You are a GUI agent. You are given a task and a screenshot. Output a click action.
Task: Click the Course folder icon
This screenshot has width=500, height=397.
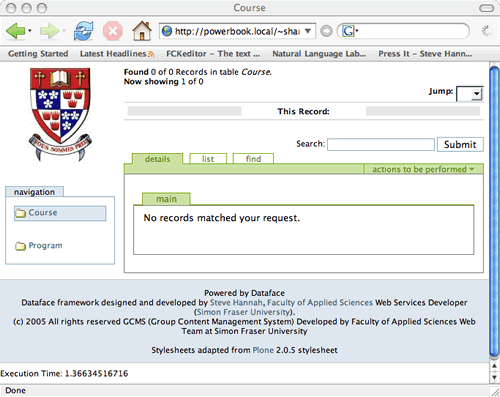pos(21,213)
